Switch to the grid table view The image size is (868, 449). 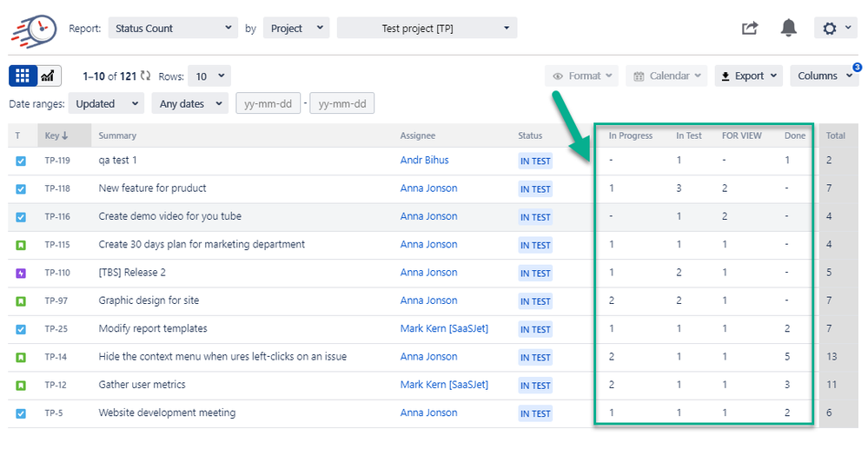23,76
